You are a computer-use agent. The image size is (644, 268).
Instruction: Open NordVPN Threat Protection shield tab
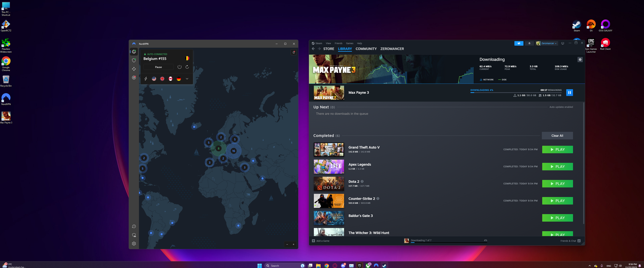(x=134, y=60)
